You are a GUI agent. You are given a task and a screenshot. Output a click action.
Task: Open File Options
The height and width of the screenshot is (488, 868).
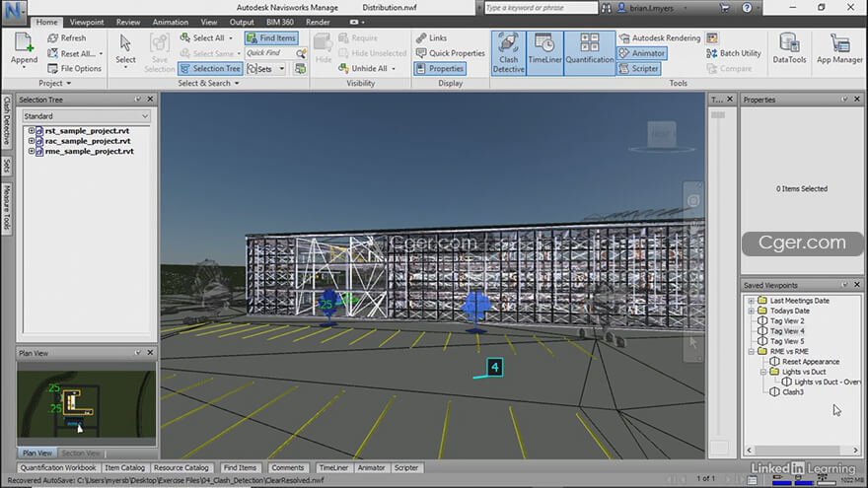pyautogui.click(x=75, y=69)
